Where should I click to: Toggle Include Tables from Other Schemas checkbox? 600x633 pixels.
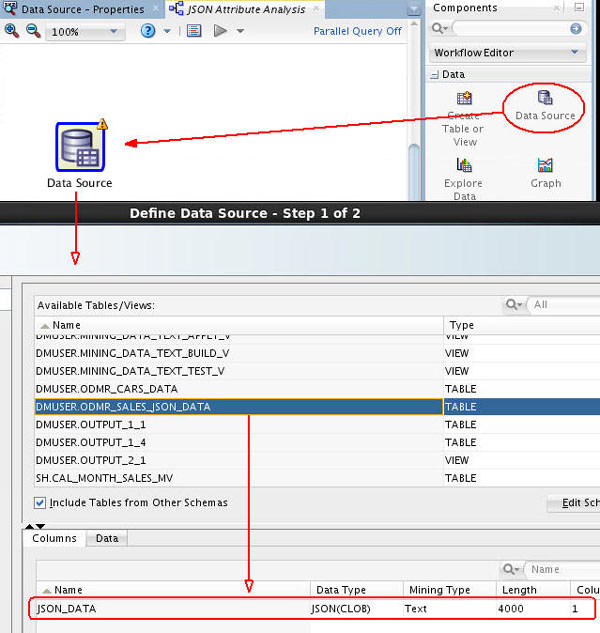(x=40, y=503)
